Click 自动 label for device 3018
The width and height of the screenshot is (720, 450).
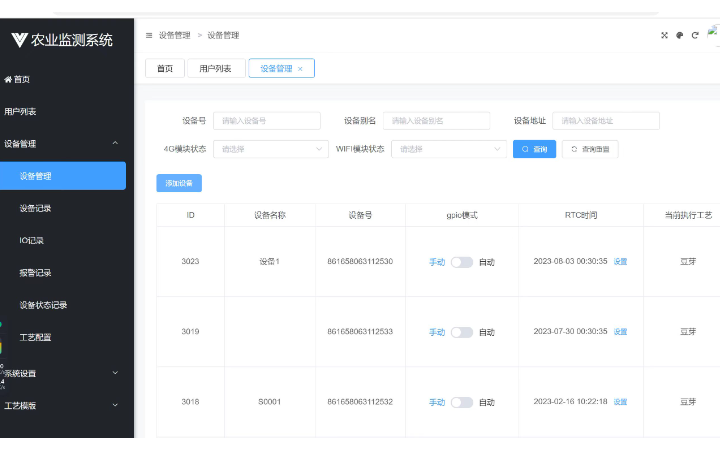pyautogui.click(x=487, y=403)
